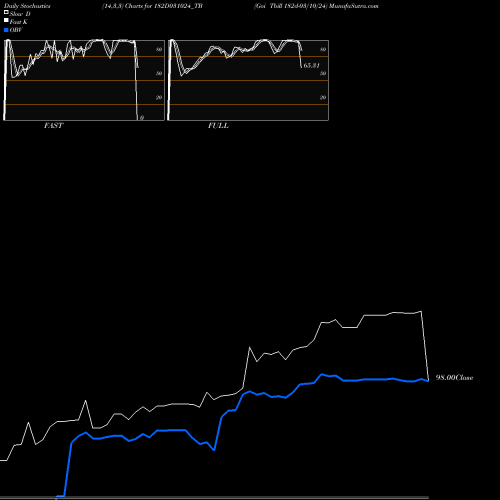Click the '98.00Close' price label
The image size is (500, 500).
pos(454,378)
